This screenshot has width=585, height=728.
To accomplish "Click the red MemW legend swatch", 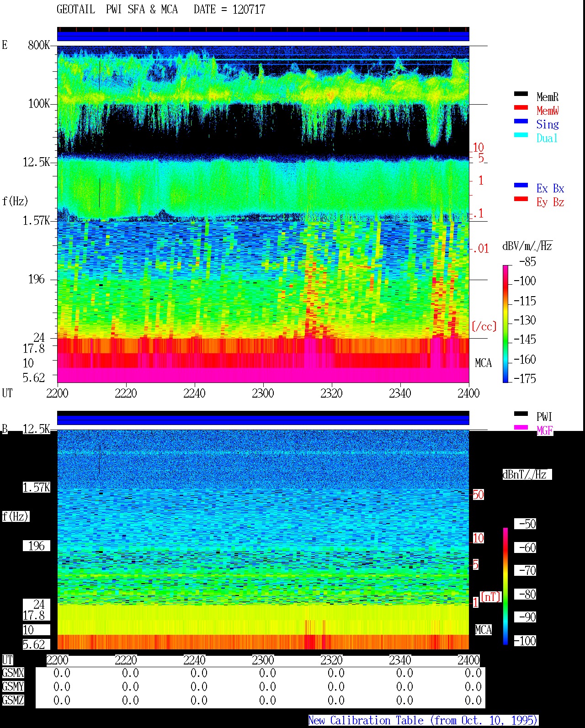I will click(521, 107).
